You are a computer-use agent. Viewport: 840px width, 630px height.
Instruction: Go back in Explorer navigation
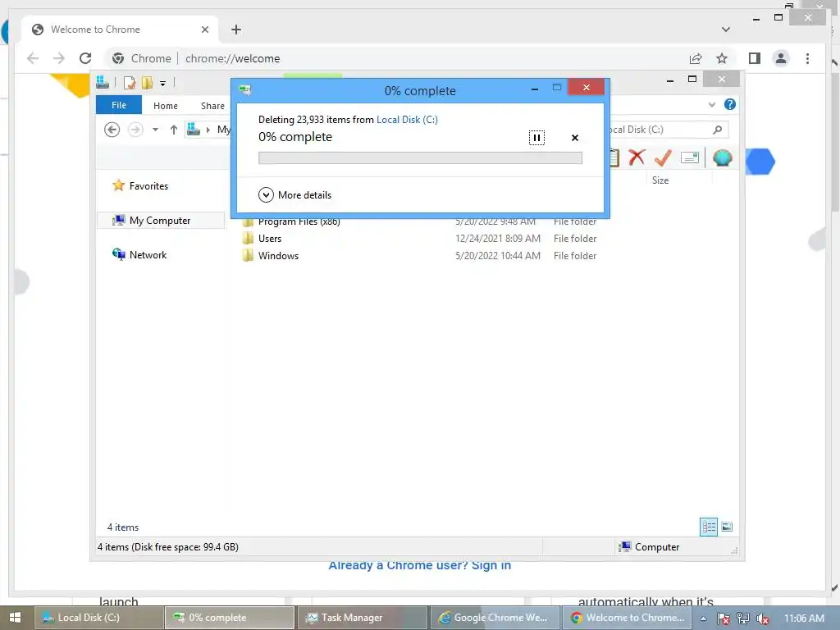point(112,130)
